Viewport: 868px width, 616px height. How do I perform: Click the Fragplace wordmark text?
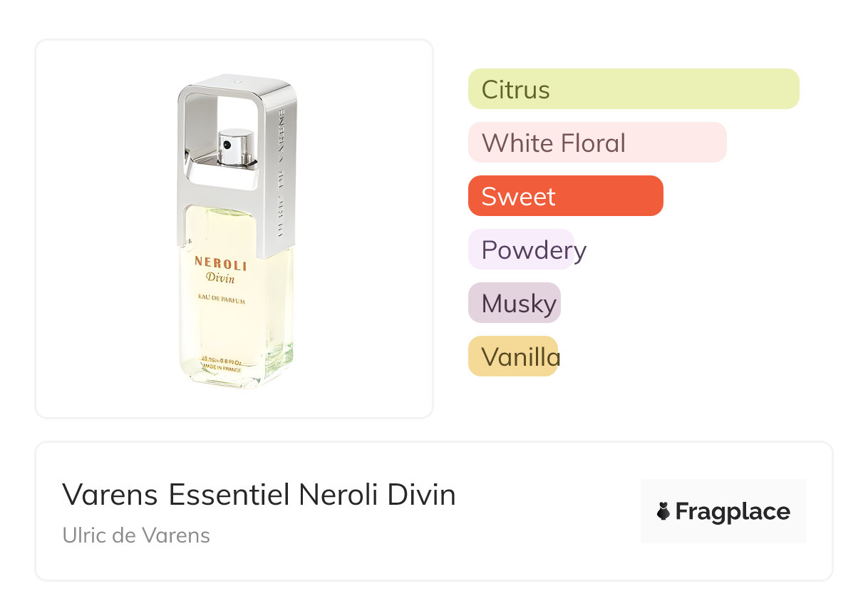tap(733, 511)
